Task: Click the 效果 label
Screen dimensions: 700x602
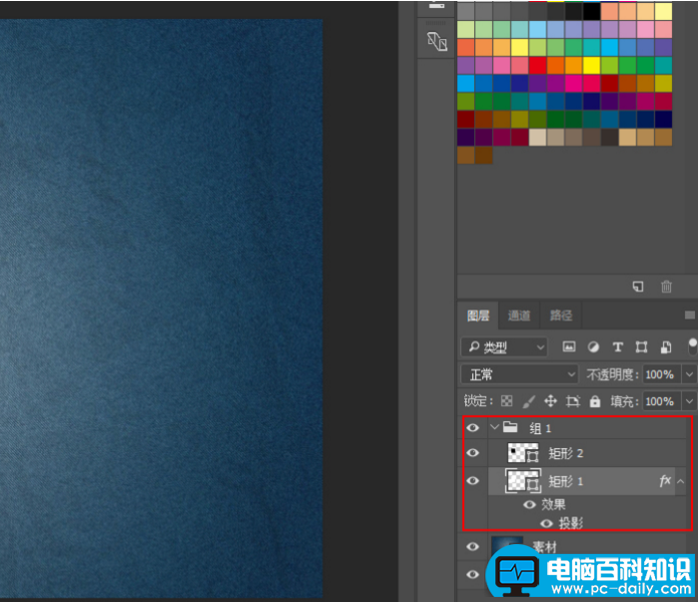Action: tap(553, 504)
